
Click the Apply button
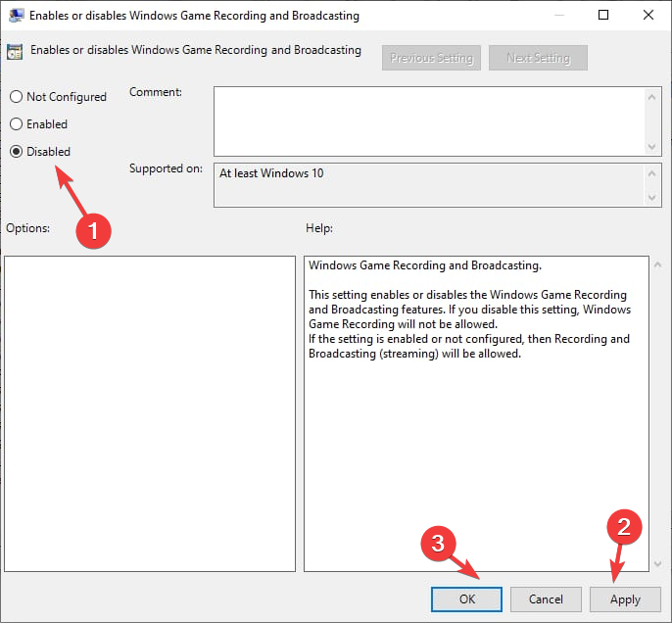(625, 599)
